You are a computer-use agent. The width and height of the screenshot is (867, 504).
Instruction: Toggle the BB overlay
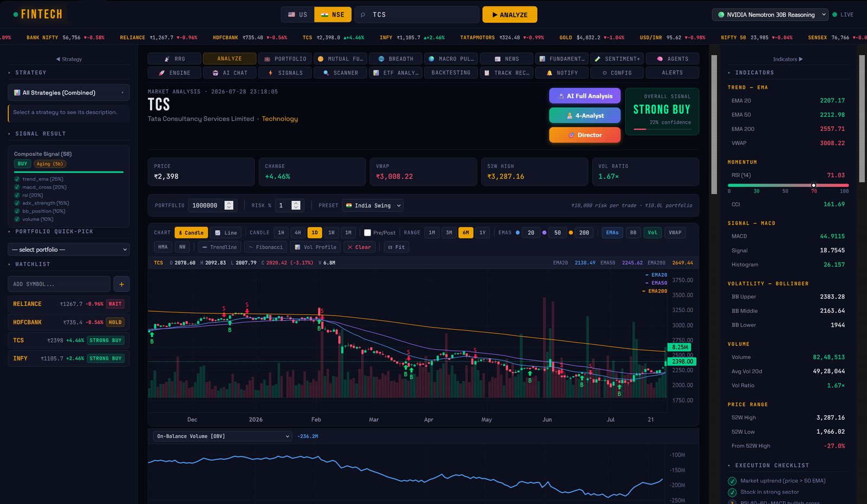point(633,233)
